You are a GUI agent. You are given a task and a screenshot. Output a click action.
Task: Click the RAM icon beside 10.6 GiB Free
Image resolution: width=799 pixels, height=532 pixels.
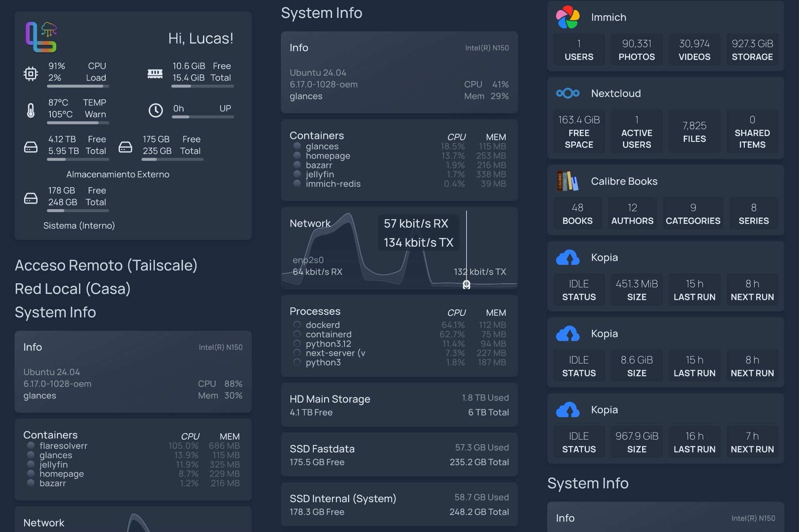point(155,74)
